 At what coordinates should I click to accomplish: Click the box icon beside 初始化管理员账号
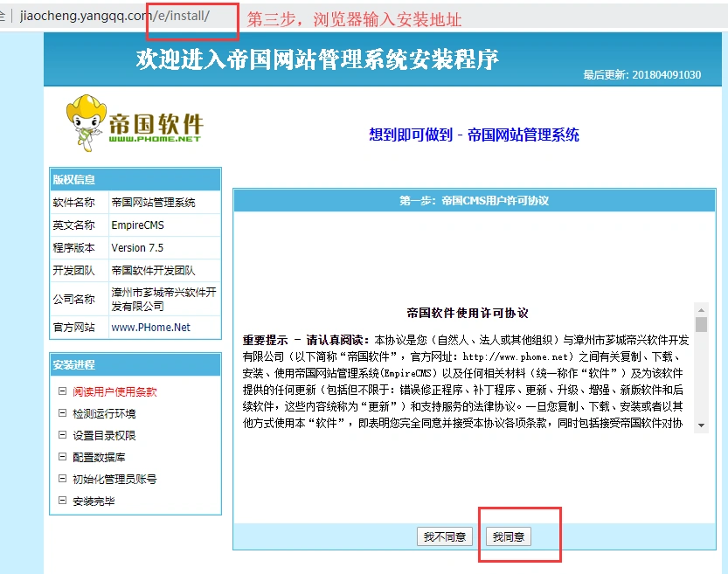click(x=62, y=479)
